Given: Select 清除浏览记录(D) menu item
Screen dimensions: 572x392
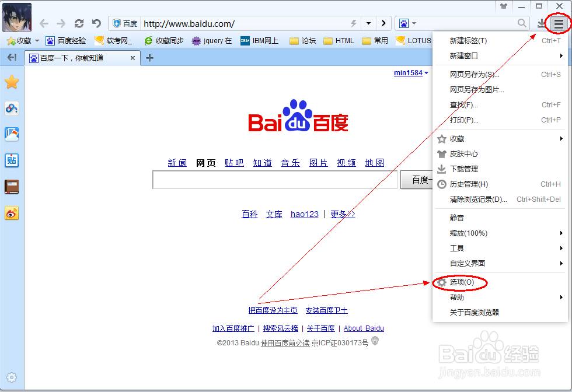Looking at the screenshot, I should 500,199.
